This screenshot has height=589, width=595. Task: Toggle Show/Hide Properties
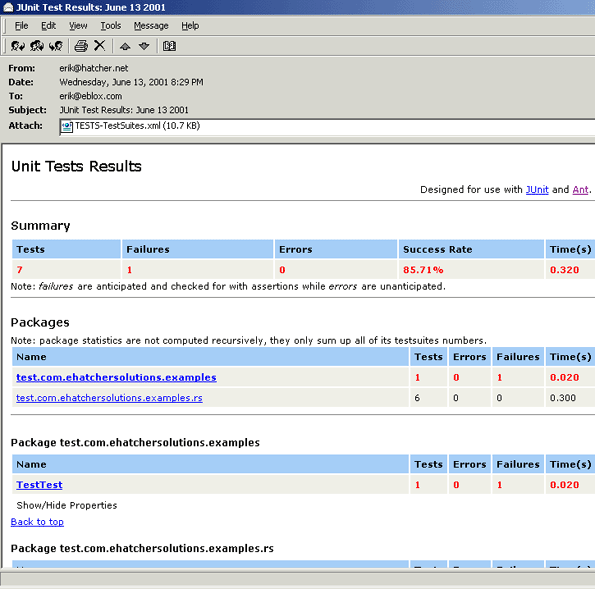(67, 506)
